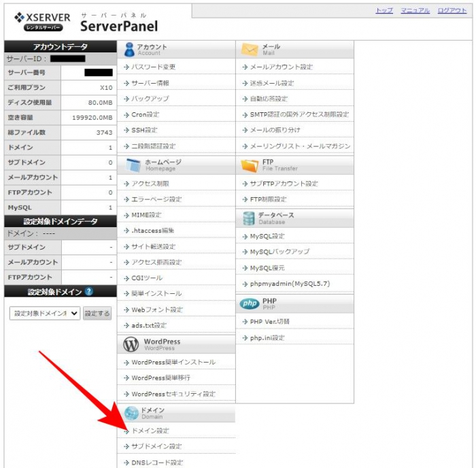This screenshot has height=468, width=476.
Task: Open FTP制限設定
Action: point(268,199)
